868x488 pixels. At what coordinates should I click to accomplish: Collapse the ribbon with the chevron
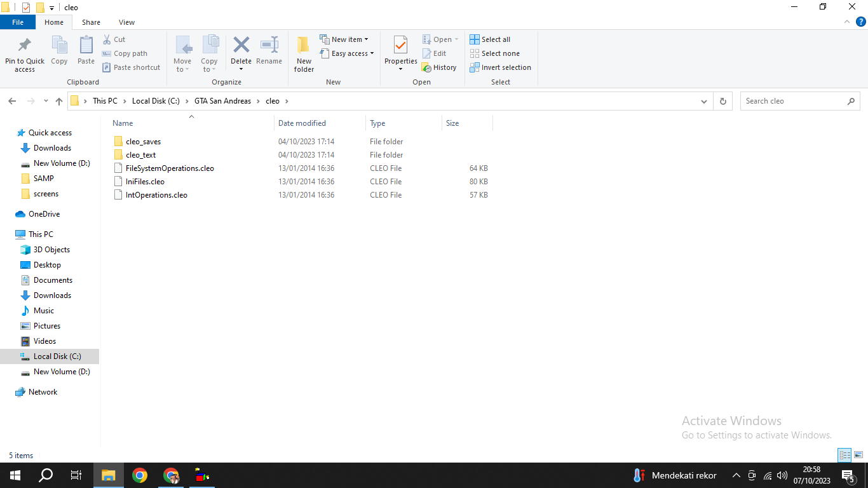pyautogui.click(x=846, y=22)
